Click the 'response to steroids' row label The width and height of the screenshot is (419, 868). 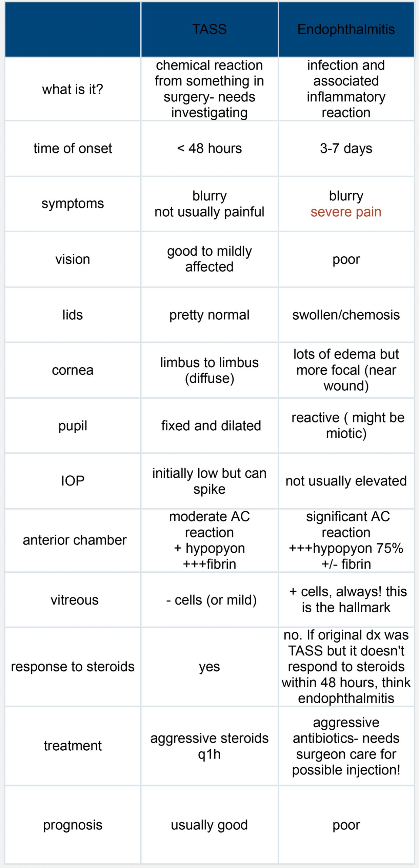(x=73, y=667)
